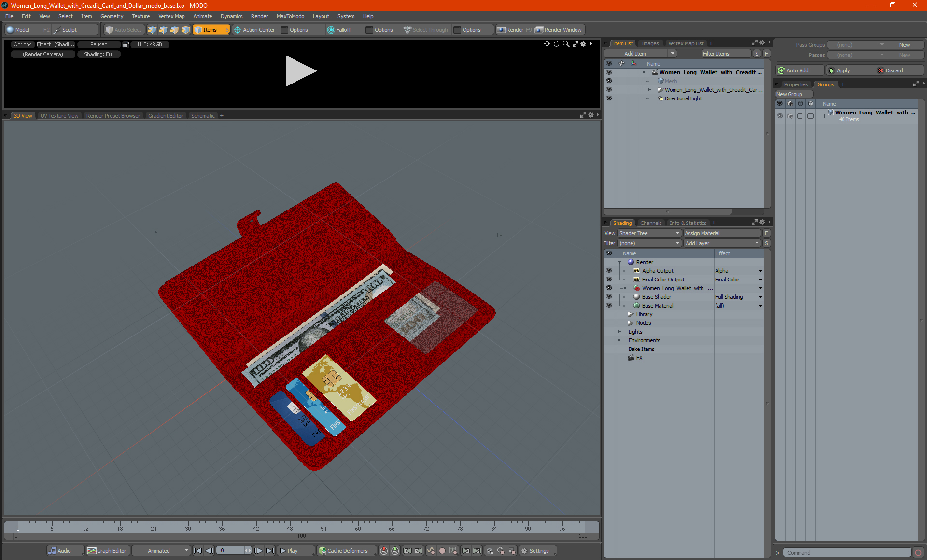Go to last frame button
Viewport: 927px width, 560px height.
270,551
